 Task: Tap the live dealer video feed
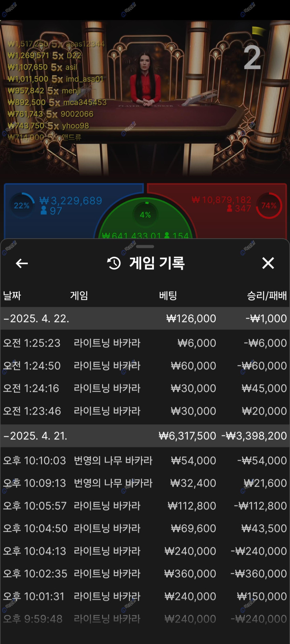coord(145,87)
